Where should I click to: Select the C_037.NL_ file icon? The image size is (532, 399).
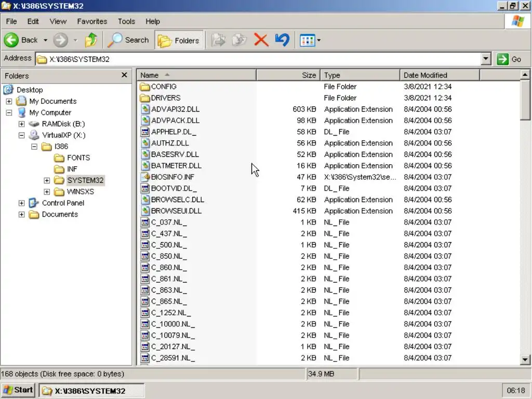(x=145, y=222)
